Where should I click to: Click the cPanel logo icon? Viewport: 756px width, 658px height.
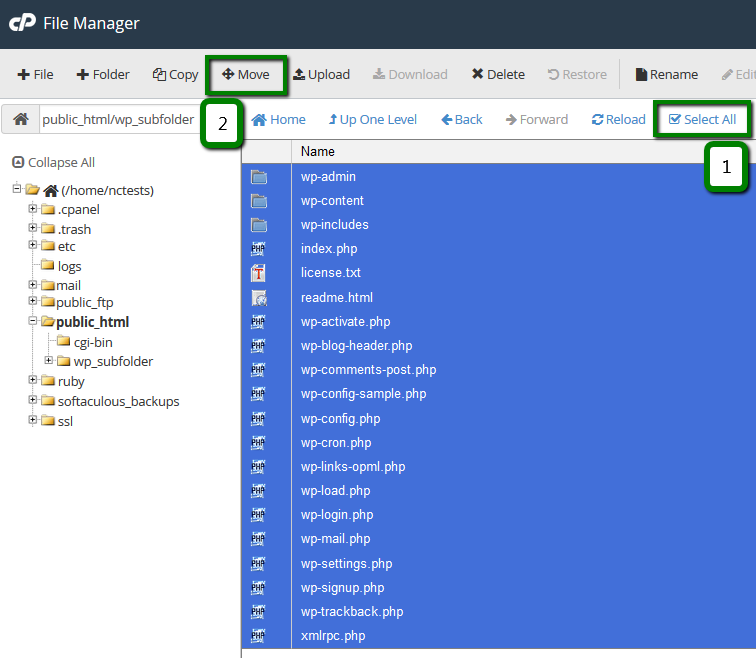(22, 23)
